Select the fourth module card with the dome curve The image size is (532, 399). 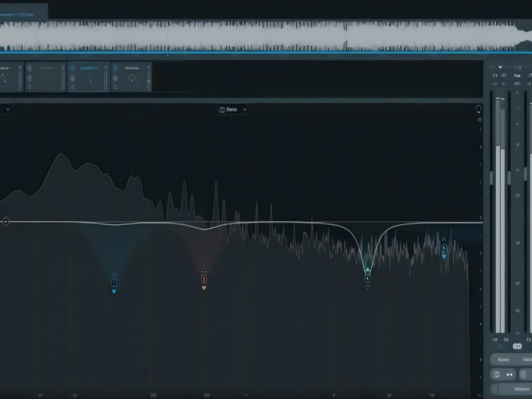point(131,77)
